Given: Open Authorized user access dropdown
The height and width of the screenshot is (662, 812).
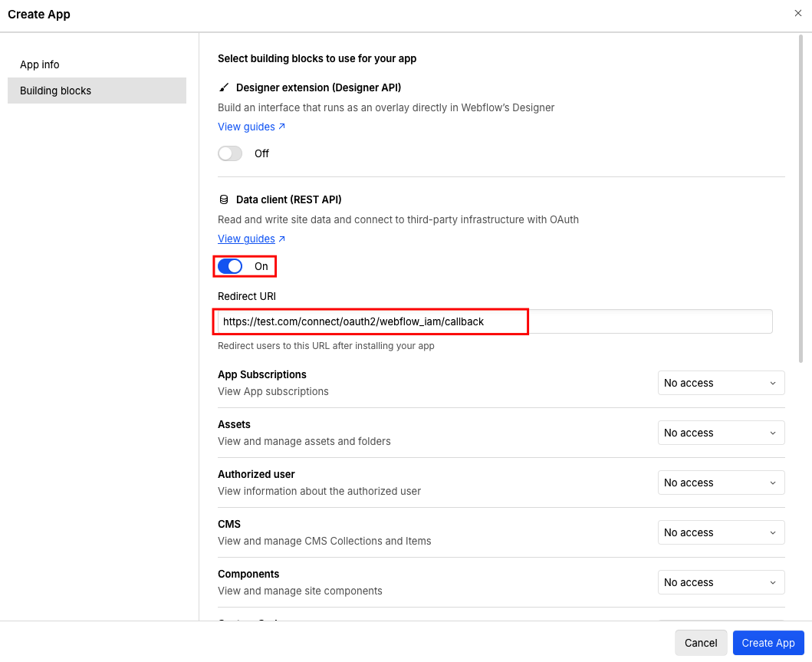Looking at the screenshot, I should pyautogui.click(x=721, y=483).
